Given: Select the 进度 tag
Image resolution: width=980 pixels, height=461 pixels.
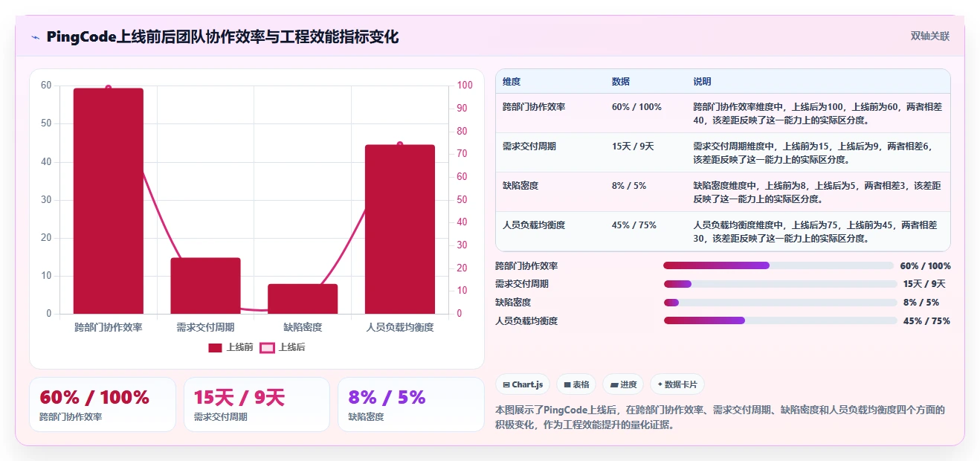Looking at the screenshot, I should click(623, 384).
